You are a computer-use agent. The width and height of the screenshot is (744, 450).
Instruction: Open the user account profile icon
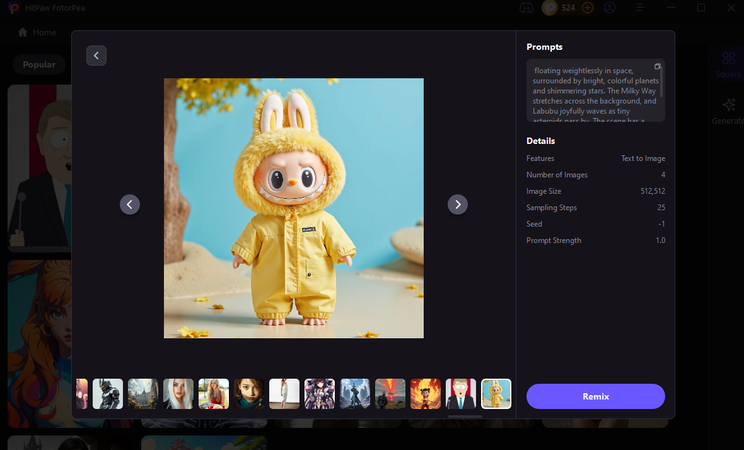[x=610, y=8]
